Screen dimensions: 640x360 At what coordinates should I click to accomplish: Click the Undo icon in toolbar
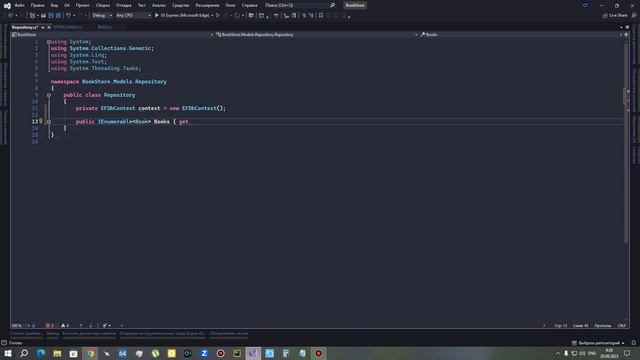(x=68, y=16)
